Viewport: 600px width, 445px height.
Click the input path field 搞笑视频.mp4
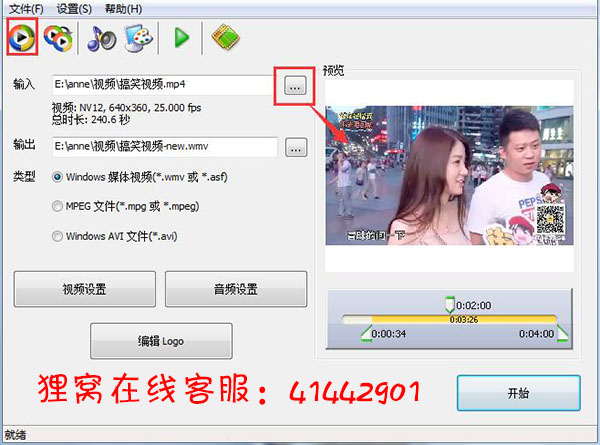pos(164,85)
